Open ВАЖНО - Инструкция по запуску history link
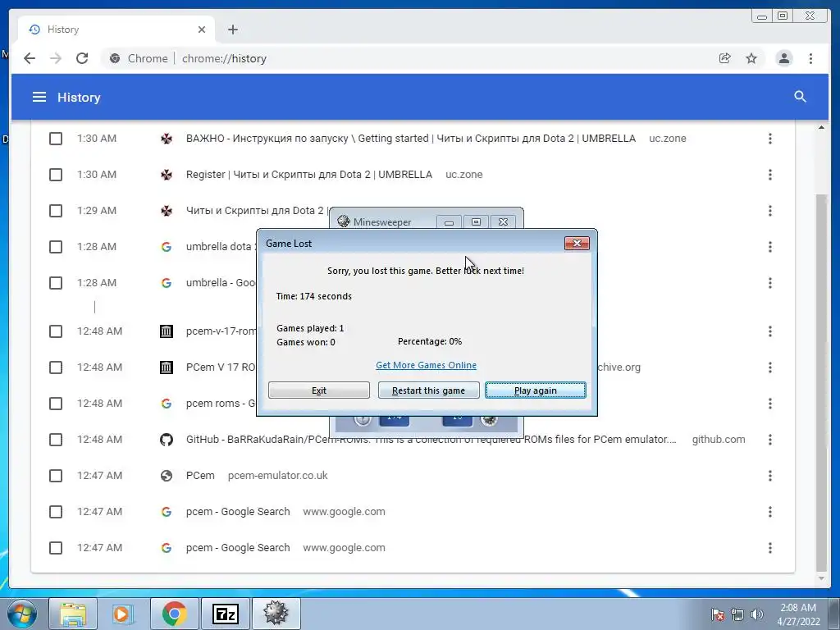The image size is (840, 630). point(410,138)
